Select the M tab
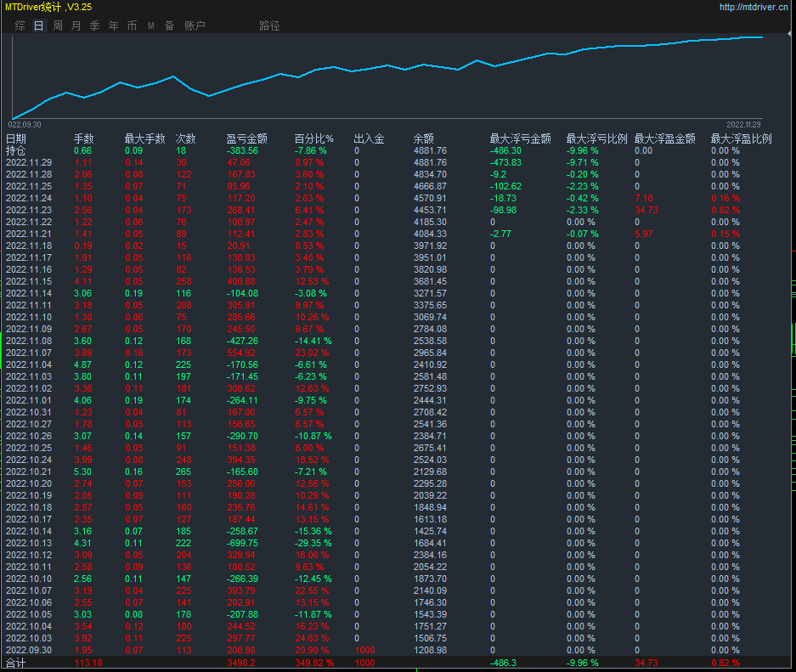This screenshot has width=796, height=672. [x=150, y=25]
